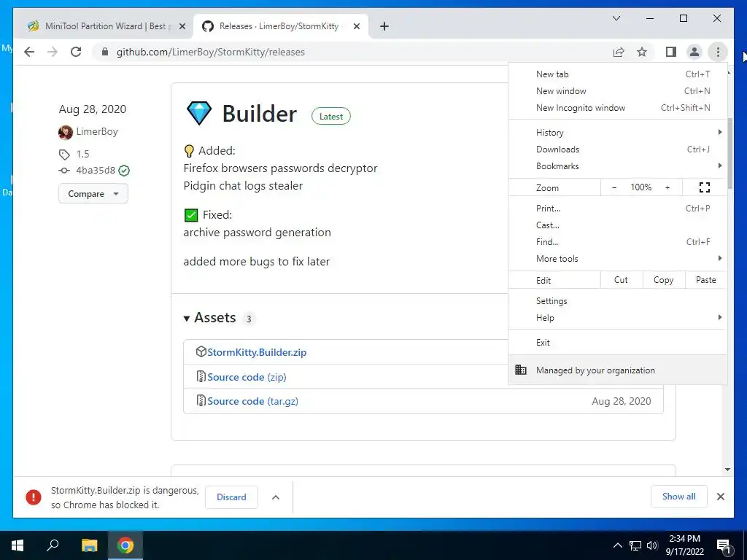Open commit 4ba35d8
Screen dimensions: 747x560
(96, 170)
